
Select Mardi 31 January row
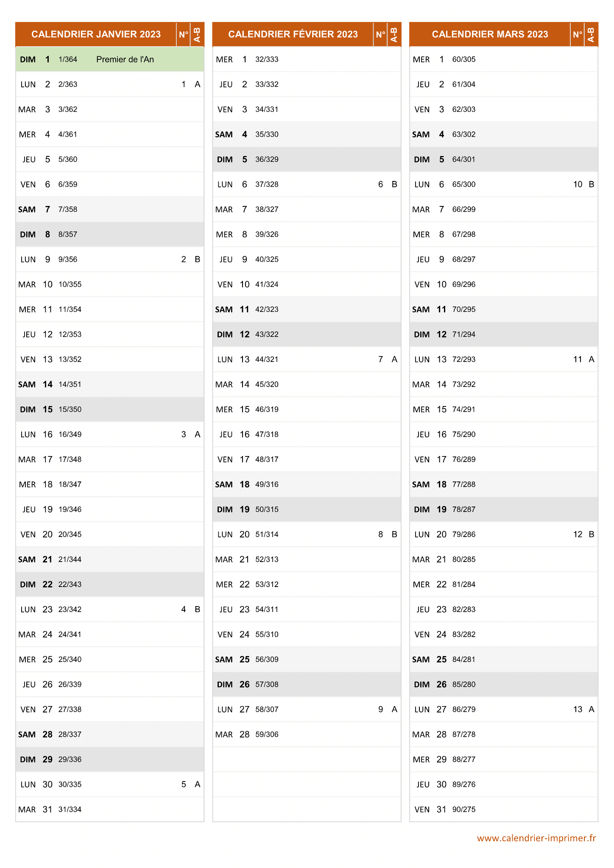pyautogui.click(x=110, y=810)
